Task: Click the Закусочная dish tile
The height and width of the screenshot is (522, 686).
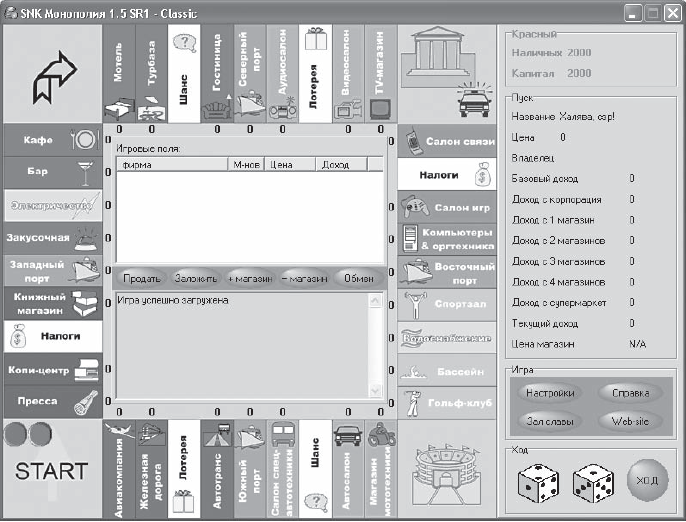Action: (52, 238)
